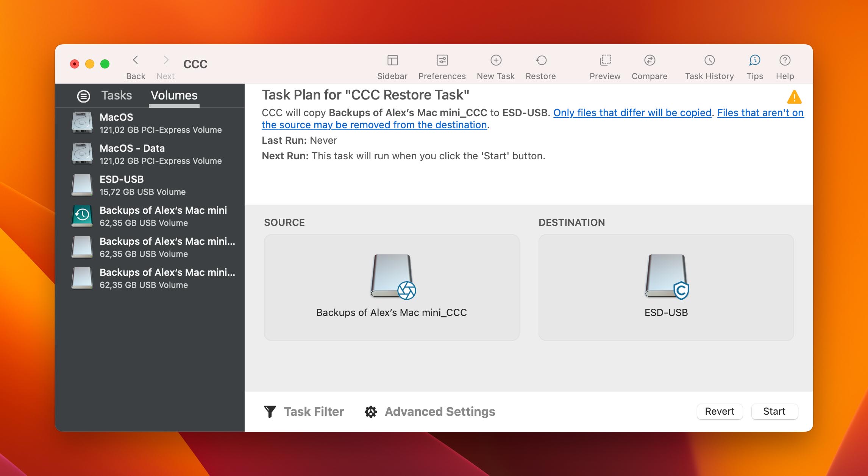
Task: Open the Advanced Settings label
Action: 440,412
